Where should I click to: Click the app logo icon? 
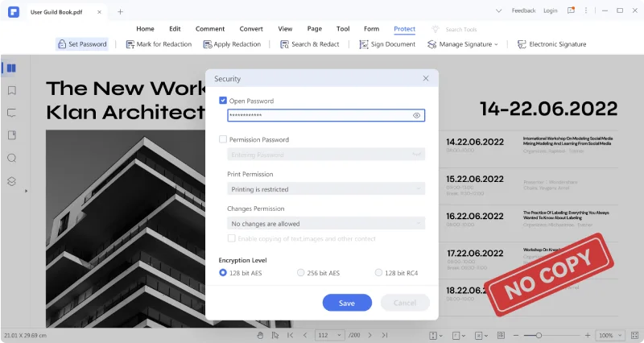(x=14, y=12)
